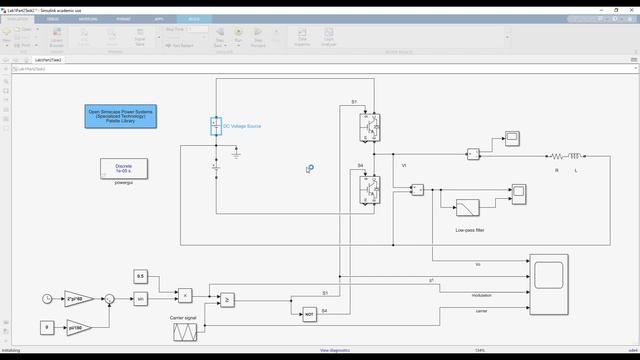Open the Format ribbon tab
Image resolution: width=640 pixels, height=360 pixels.
click(x=123, y=19)
